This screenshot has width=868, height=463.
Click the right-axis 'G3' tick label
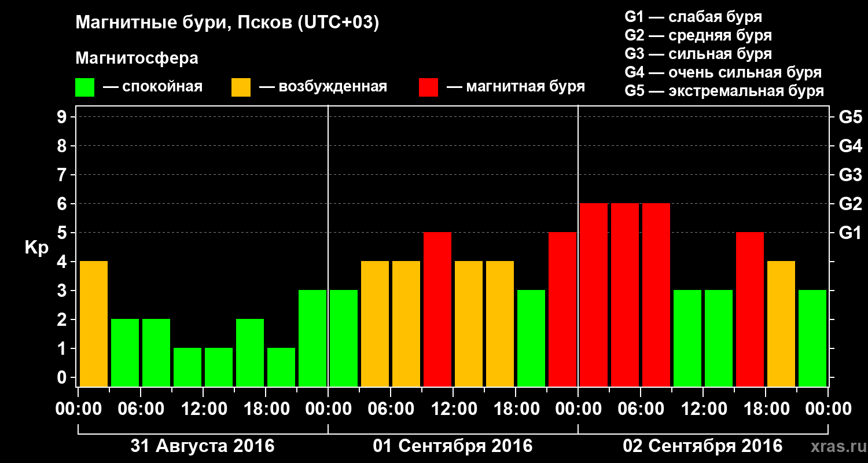(x=850, y=175)
